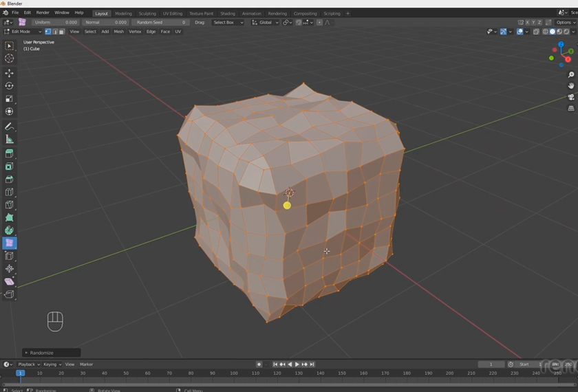Screen dimensions: 578x392
Task: Switch to vertex select mode
Action: click(47, 32)
